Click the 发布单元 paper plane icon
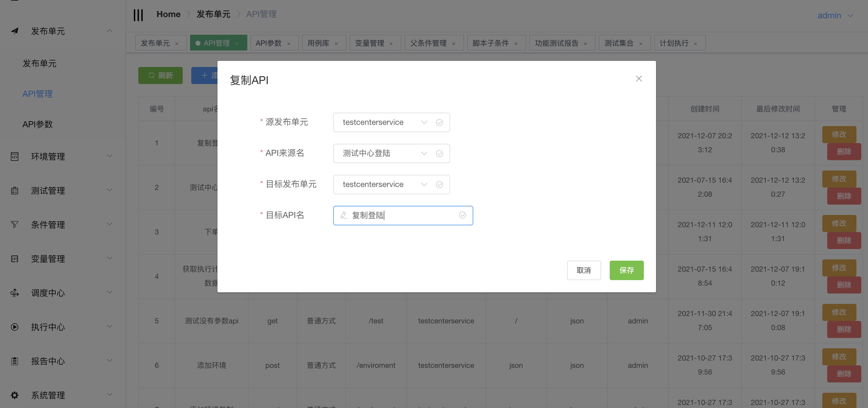This screenshot has height=408, width=868. [15, 31]
